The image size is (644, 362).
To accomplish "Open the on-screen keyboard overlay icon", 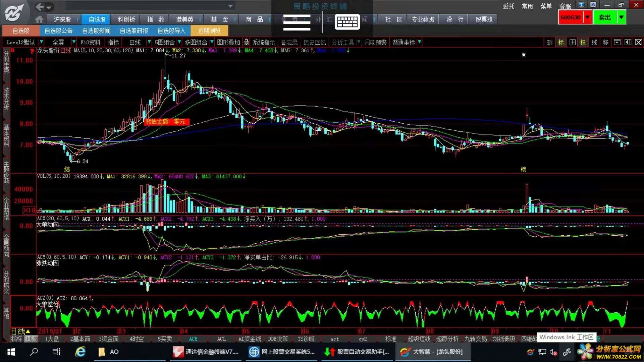I will pyautogui.click(x=347, y=22).
